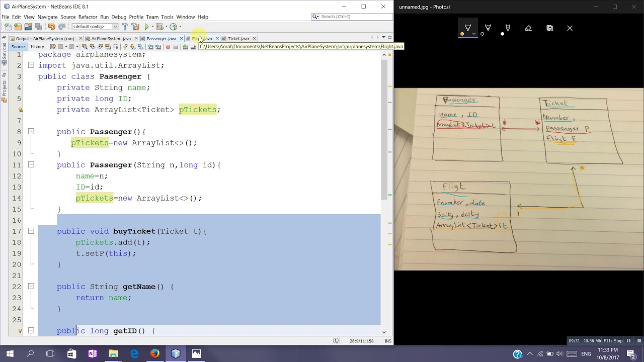644x362 pixels.
Task: Click the New File toolbar icon
Action: (x=8, y=27)
